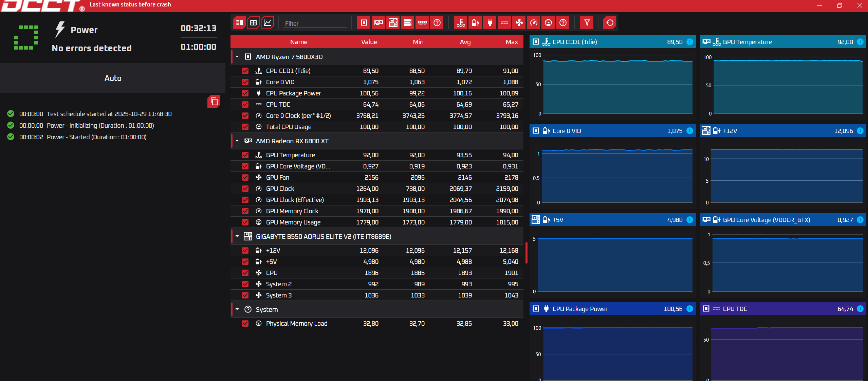Click the funnel filter icon
Viewport: 868px width, 381px height.
587,23
